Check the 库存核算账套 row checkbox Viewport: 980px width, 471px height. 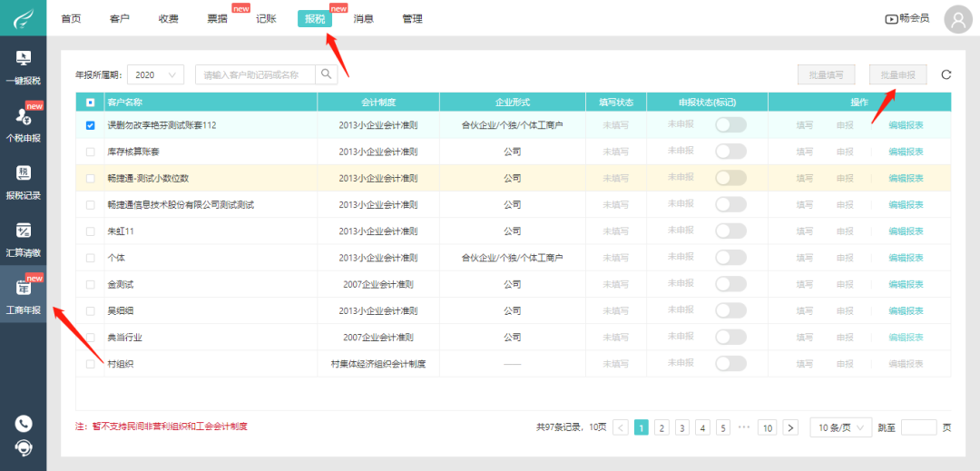coord(90,152)
